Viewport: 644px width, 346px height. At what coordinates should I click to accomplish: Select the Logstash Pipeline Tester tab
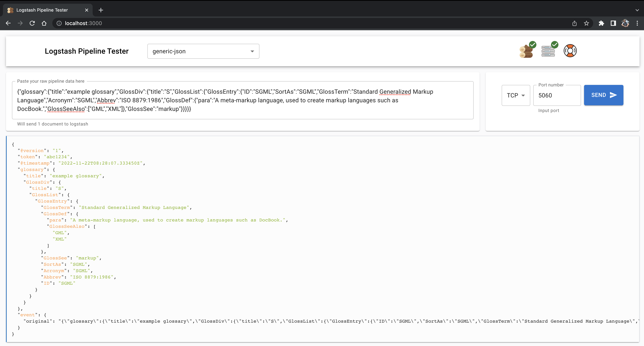pyautogui.click(x=42, y=10)
